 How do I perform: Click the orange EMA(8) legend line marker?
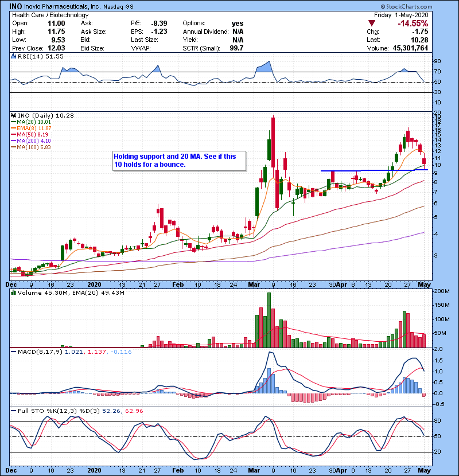click(14, 128)
